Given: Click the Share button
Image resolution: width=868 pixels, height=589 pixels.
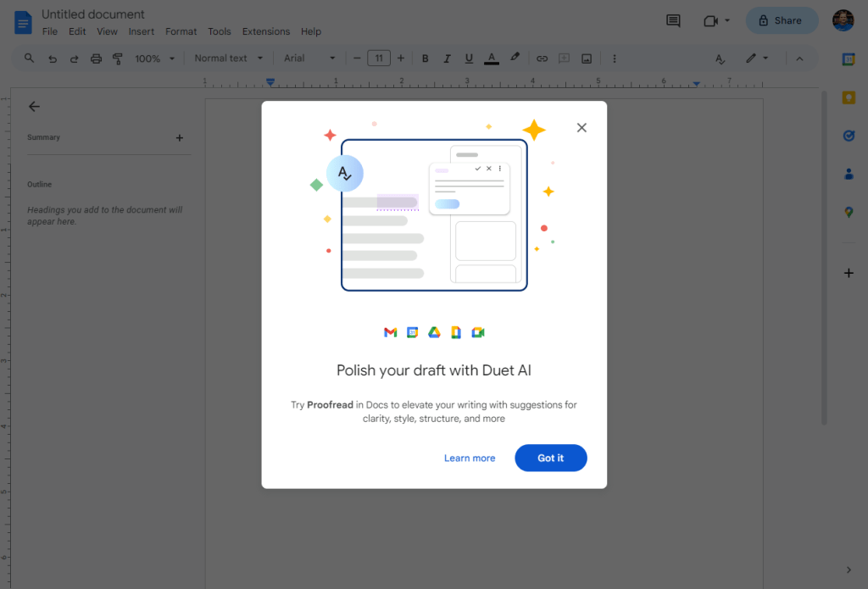Looking at the screenshot, I should [782, 20].
